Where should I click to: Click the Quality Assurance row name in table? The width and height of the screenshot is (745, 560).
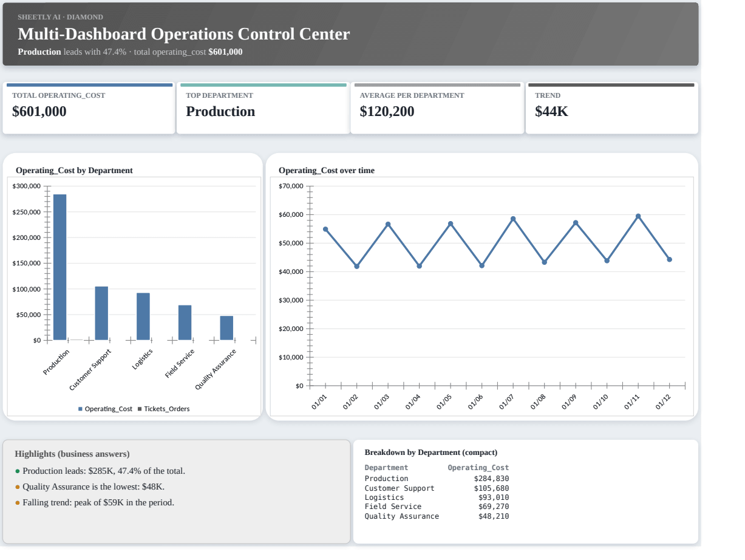click(401, 516)
